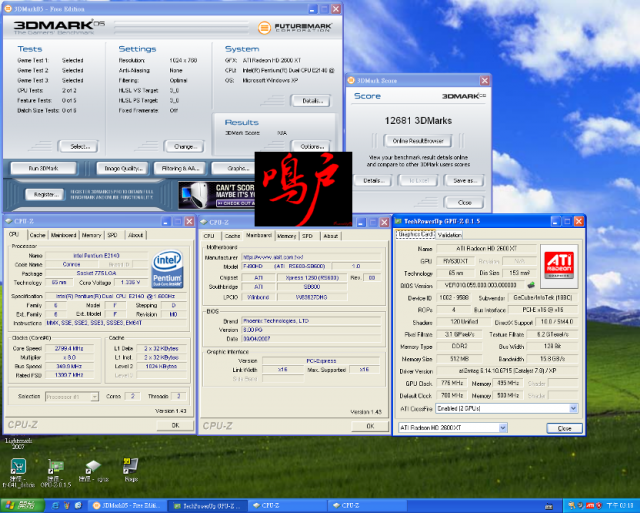The image size is (640, 513).
Task: Click OK in CPU-Z mainboard window
Action: click(370, 426)
